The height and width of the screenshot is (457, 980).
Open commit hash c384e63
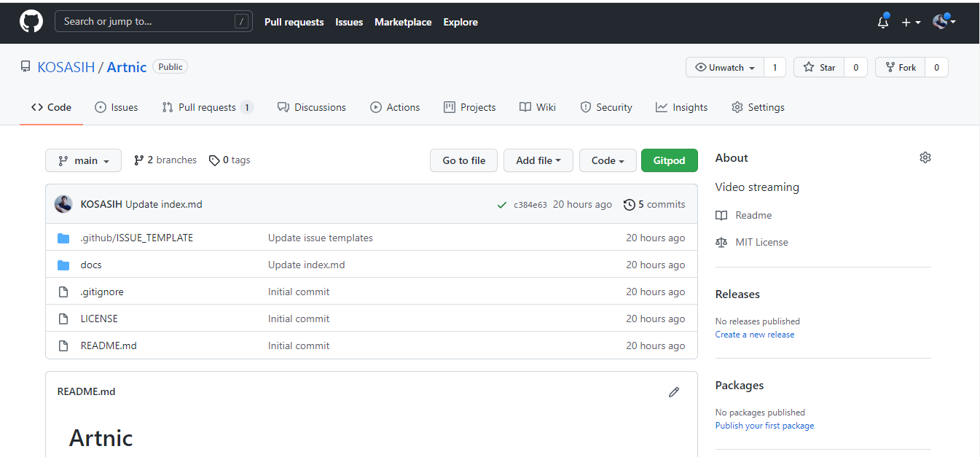click(530, 205)
